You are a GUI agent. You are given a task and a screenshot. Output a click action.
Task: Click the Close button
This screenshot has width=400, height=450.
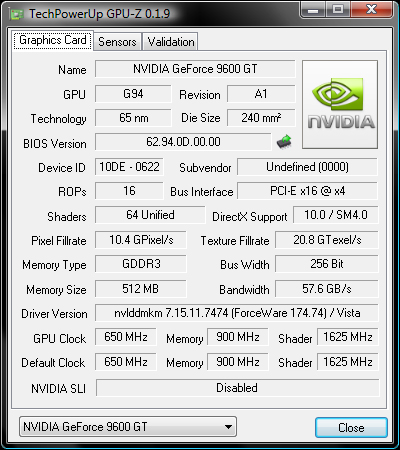(351, 427)
